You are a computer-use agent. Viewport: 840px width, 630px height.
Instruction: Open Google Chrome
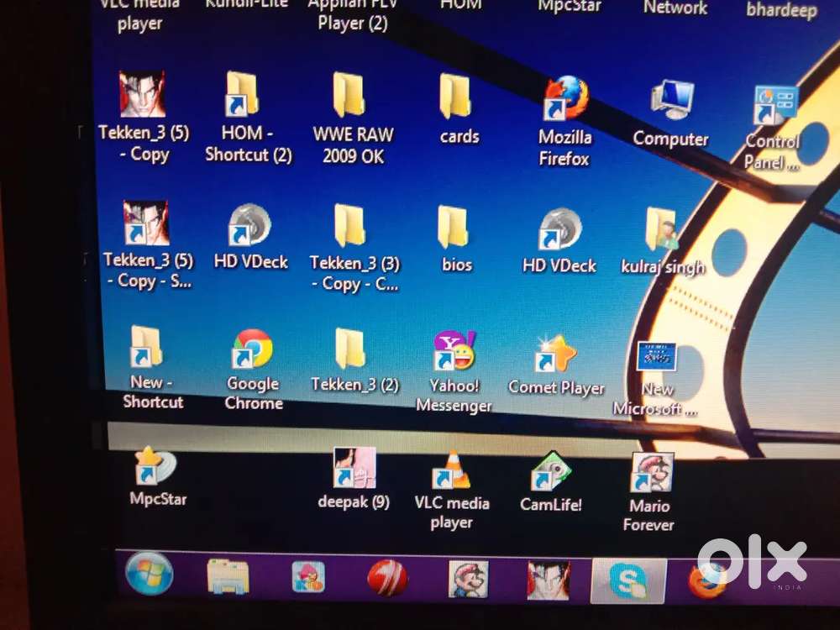coord(252,353)
